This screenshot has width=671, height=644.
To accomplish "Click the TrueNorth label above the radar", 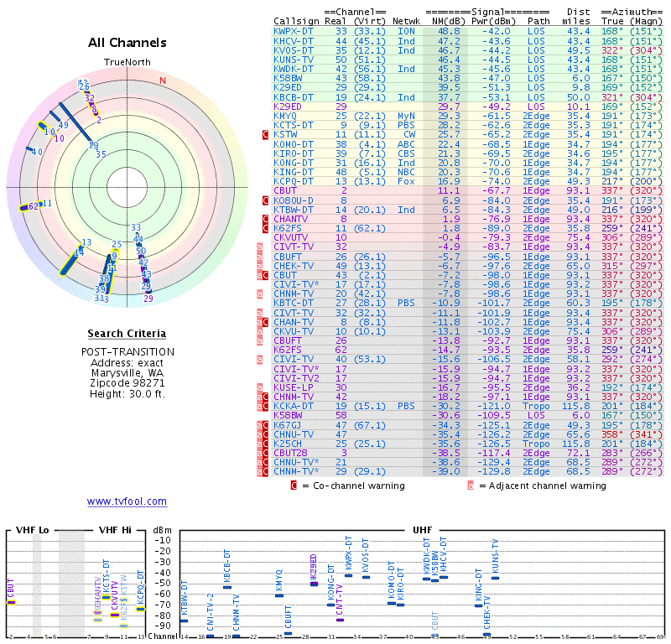I will tap(127, 62).
